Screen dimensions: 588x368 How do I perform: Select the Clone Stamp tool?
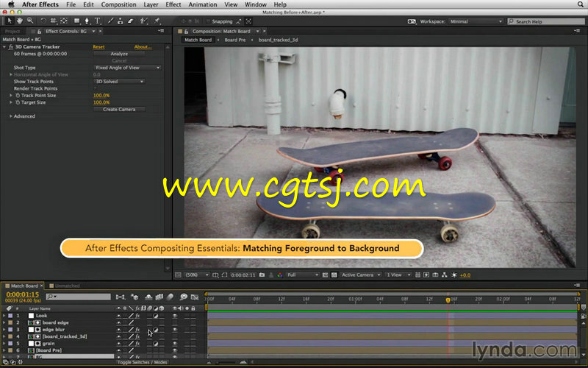click(x=120, y=21)
